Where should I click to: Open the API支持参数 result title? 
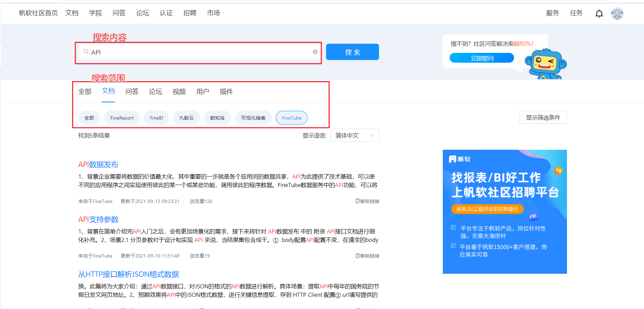[x=98, y=219]
